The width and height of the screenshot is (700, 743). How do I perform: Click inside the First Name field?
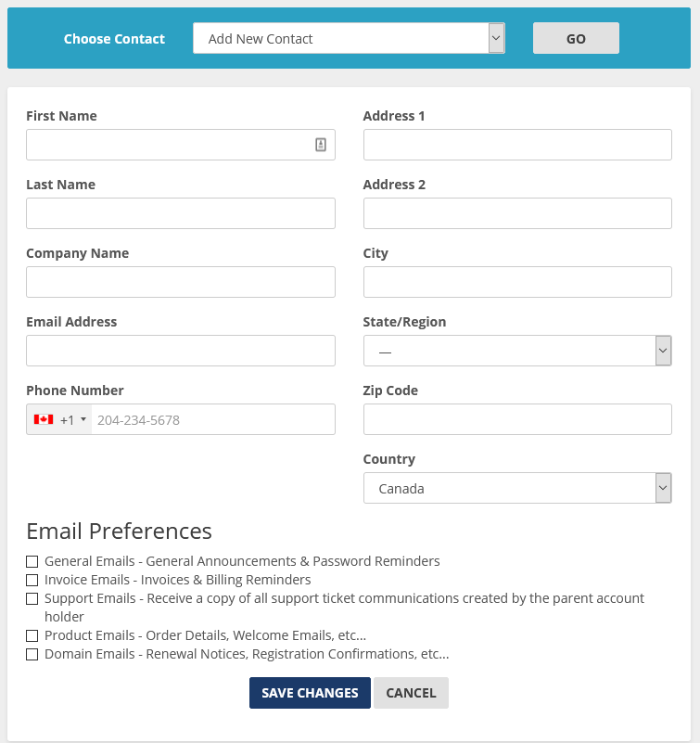(167, 145)
